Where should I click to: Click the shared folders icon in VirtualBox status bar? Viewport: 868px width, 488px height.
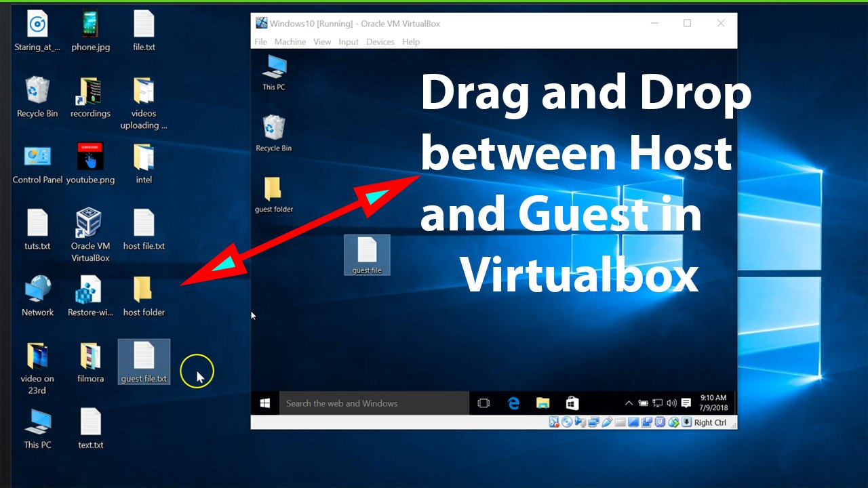(x=620, y=422)
